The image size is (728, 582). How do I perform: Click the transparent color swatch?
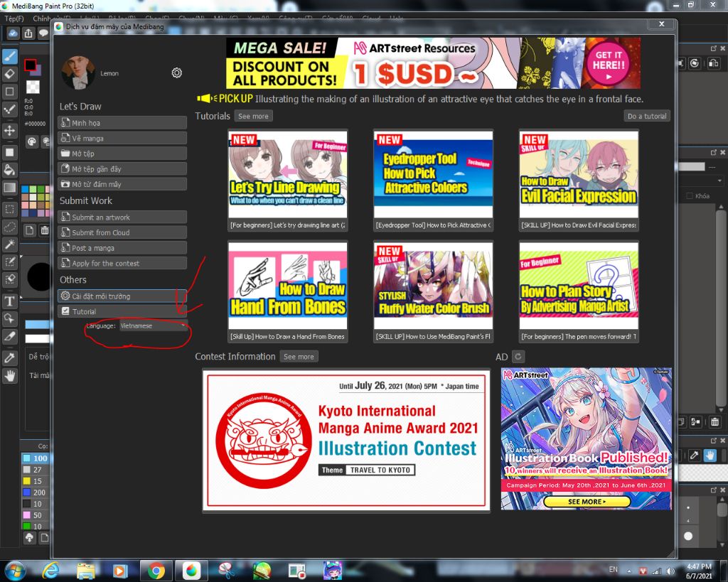point(33,87)
